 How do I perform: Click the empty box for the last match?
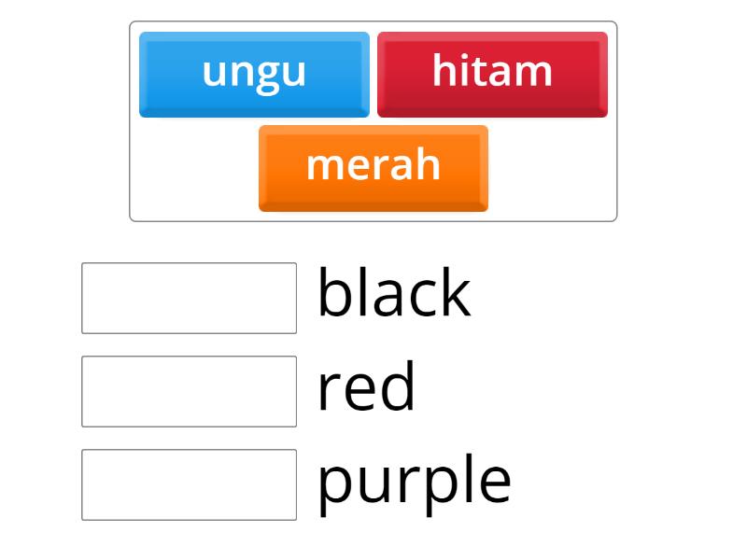pyautogui.click(x=189, y=482)
